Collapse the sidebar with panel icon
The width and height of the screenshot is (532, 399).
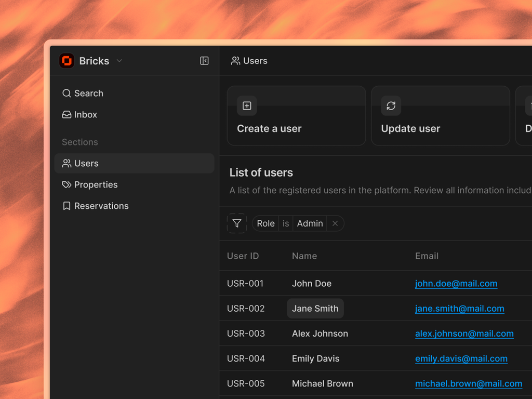[x=204, y=61]
